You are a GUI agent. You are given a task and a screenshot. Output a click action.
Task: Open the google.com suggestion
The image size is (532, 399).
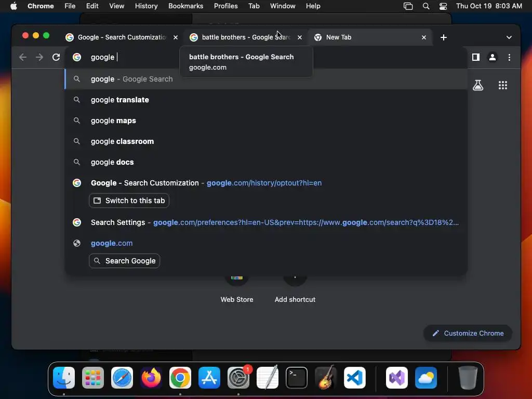tap(266, 243)
